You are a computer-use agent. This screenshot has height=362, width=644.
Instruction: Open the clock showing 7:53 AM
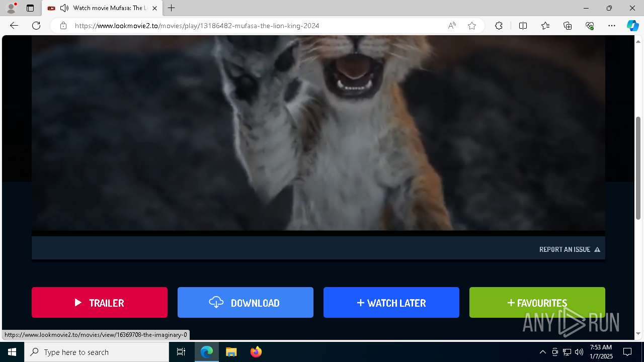click(x=601, y=352)
